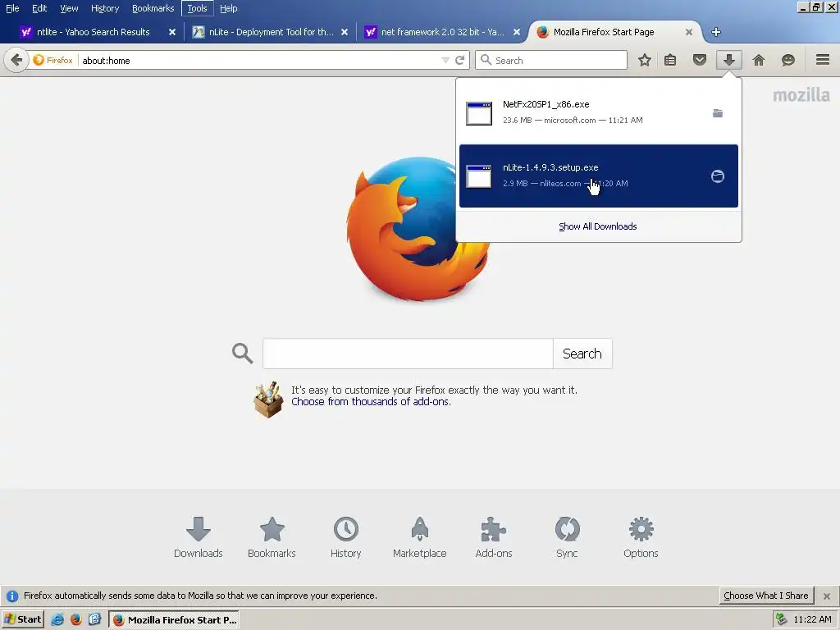Open Downloads from the start page launcher
Viewport: 840px width, 630px height.
click(x=199, y=537)
